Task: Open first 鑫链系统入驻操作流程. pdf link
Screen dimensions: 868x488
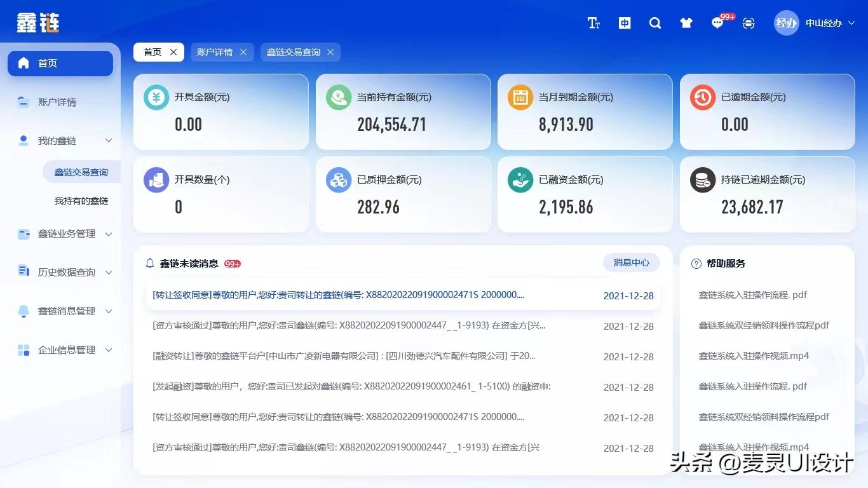Action: [x=753, y=295]
